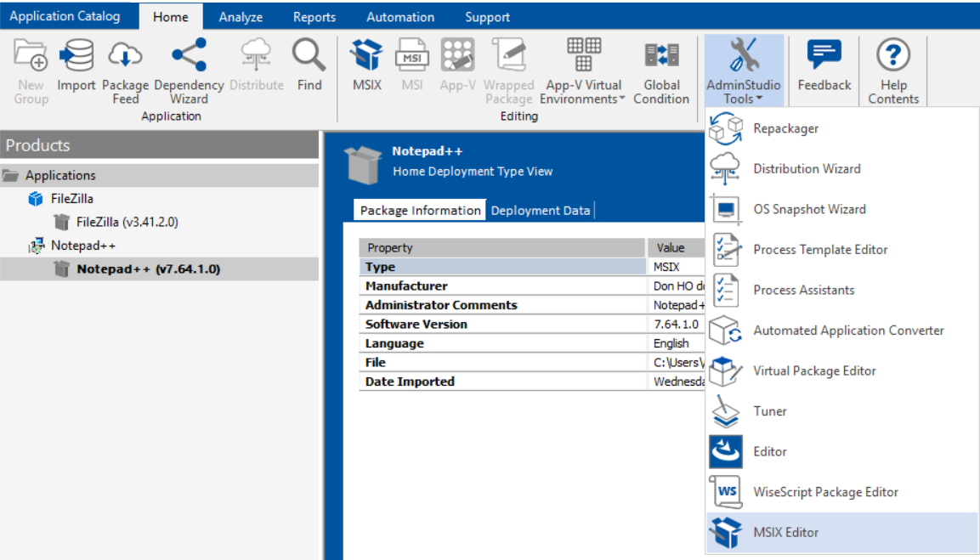Switch to Application Catalog tab
The width and height of the screenshot is (980, 560).
click(65, 16)
